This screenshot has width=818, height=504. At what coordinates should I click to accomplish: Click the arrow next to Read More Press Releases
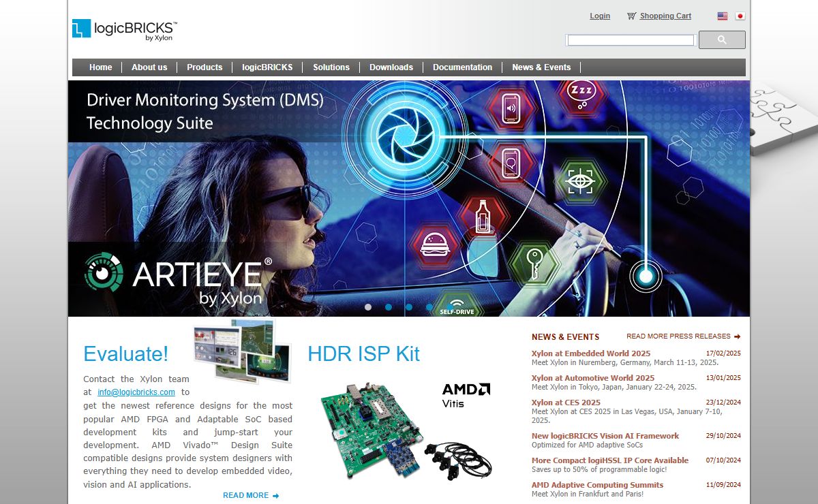(x=738, y=336)
